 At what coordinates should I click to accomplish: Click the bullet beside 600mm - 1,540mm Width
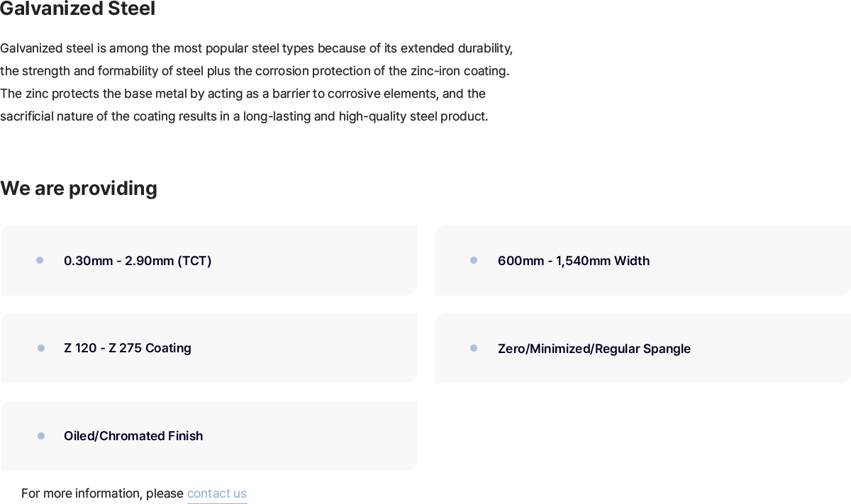click(x=474, y=260)
